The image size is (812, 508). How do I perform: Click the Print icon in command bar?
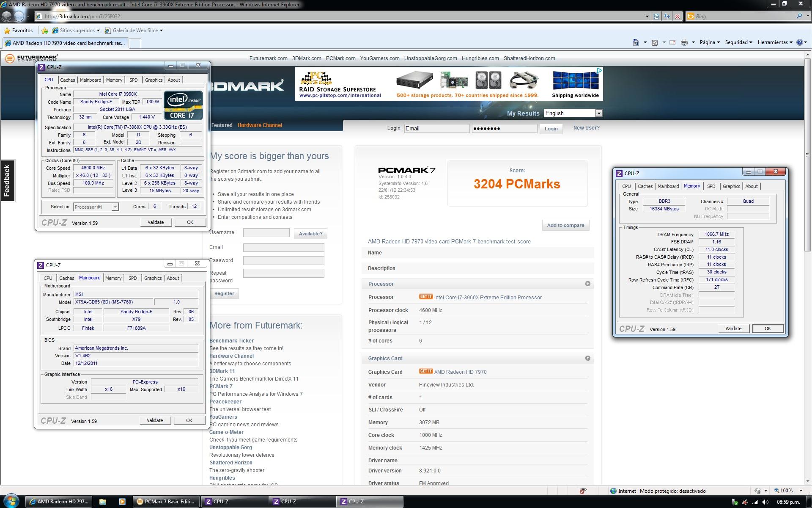coord(684,42)
